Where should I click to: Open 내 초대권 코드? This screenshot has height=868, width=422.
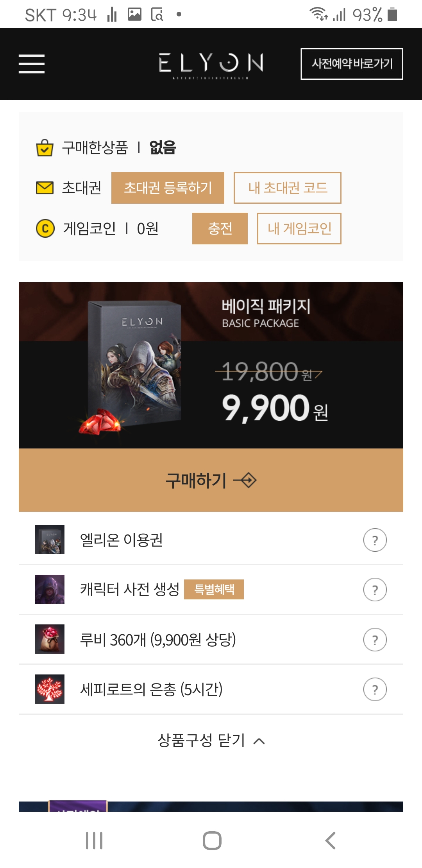(x=288, y=188)
